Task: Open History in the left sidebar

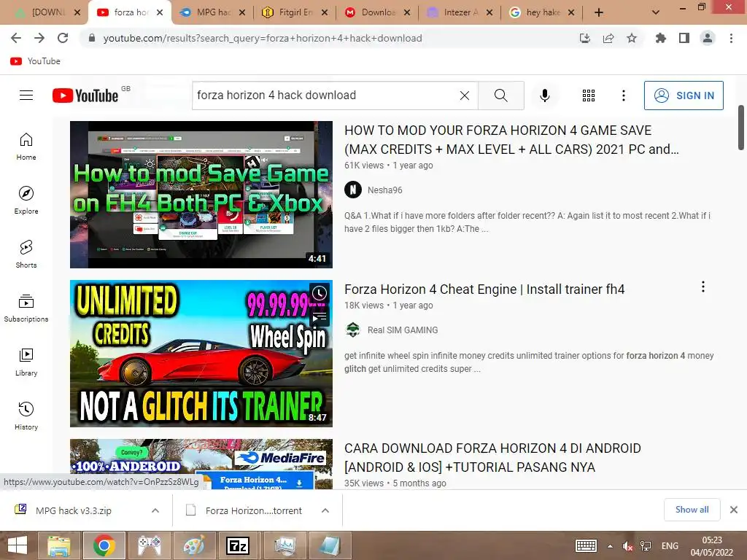Action: tap(26, 416)
